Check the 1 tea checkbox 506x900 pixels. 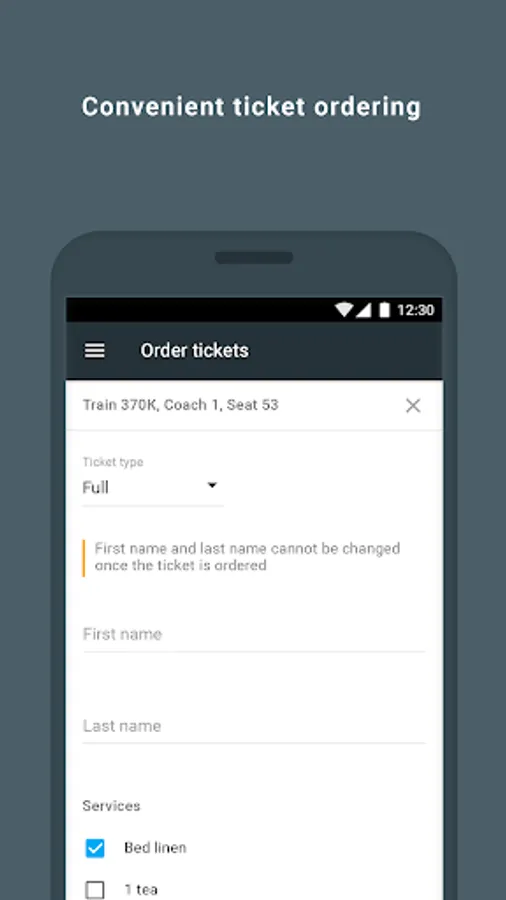click(x=95, y=890)
